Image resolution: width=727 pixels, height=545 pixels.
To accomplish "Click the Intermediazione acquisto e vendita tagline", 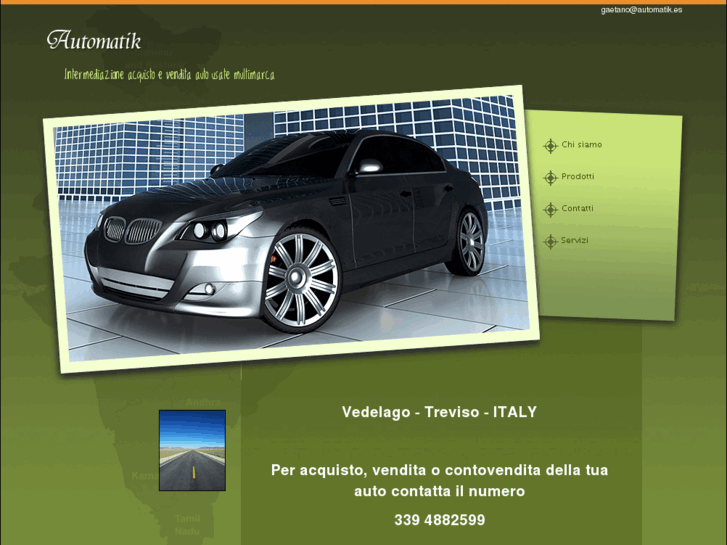I will (x=169, y=74).
